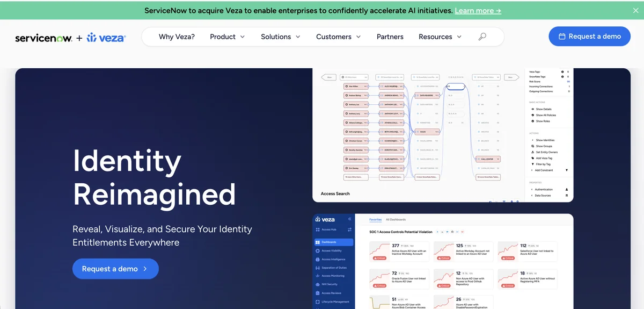Click the left More arrow in Access Search
Image resolution: width=644 pixels, height=309 pixels.
coord(328,77)
